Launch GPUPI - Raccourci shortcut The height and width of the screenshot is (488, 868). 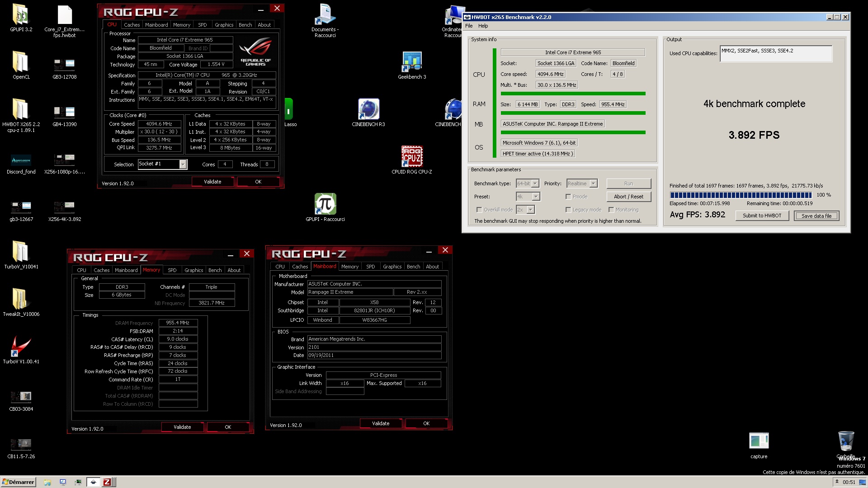pyautogui.click(x=325, y=207)
